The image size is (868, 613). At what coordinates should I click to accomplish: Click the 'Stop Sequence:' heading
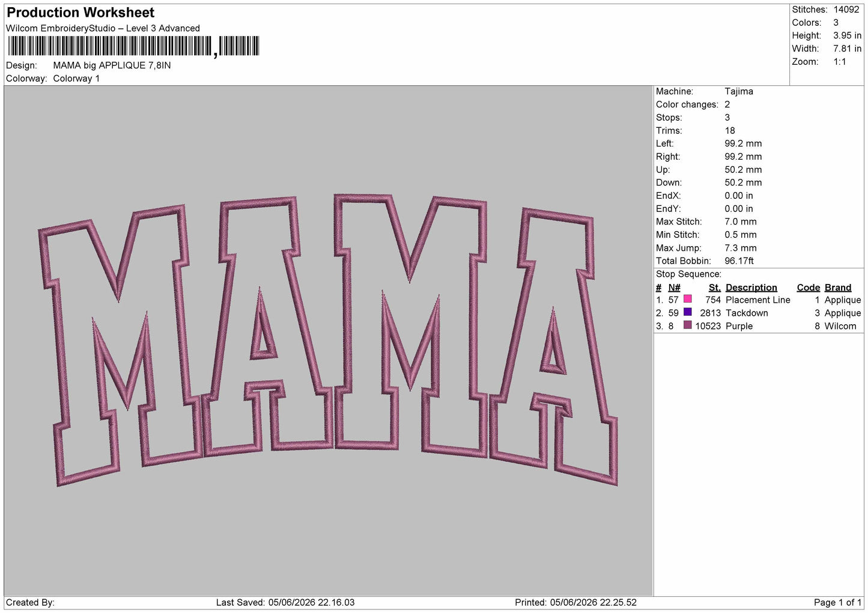pos(688,274)
